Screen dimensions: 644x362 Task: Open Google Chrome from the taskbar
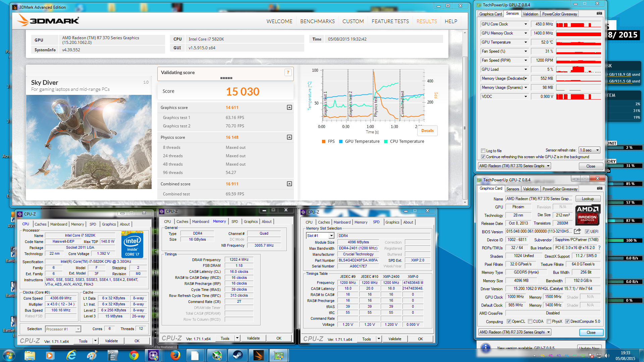point(133,355)
